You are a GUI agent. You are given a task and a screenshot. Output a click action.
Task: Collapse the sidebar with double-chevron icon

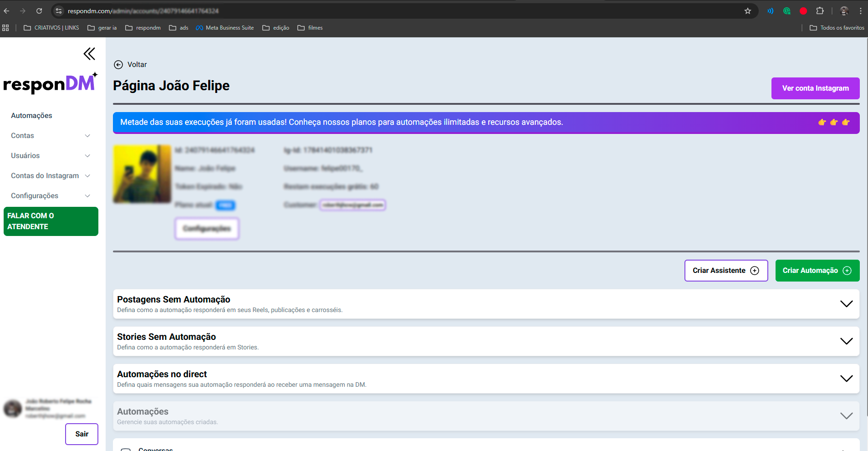tap(89, 54)
